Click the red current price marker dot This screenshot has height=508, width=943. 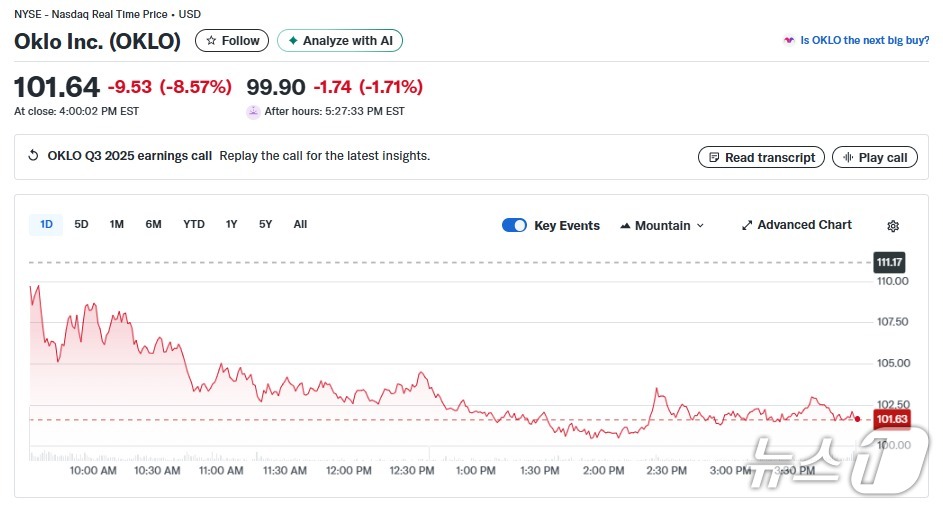click(x=857, y=419)
